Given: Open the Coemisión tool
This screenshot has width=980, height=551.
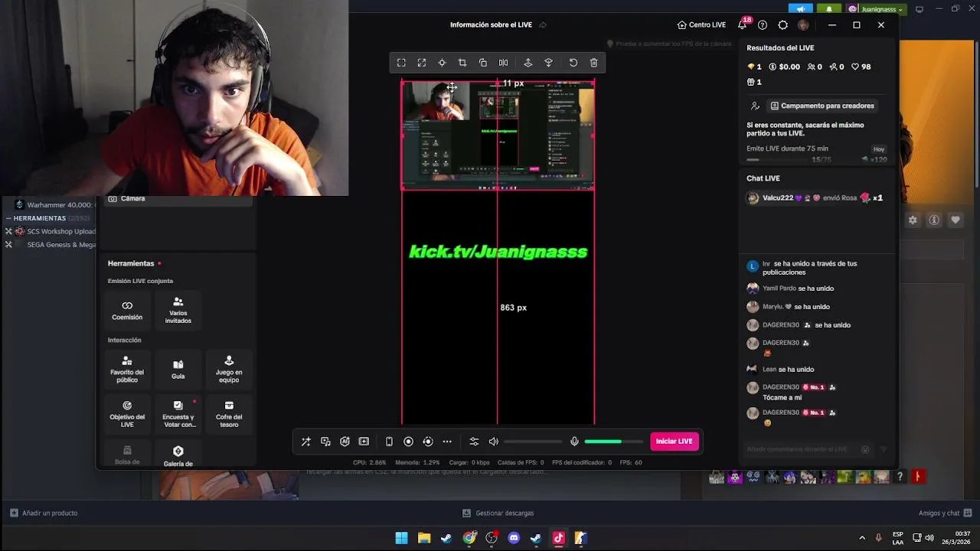Looking at the screenshot, I should tap(127, 310).
